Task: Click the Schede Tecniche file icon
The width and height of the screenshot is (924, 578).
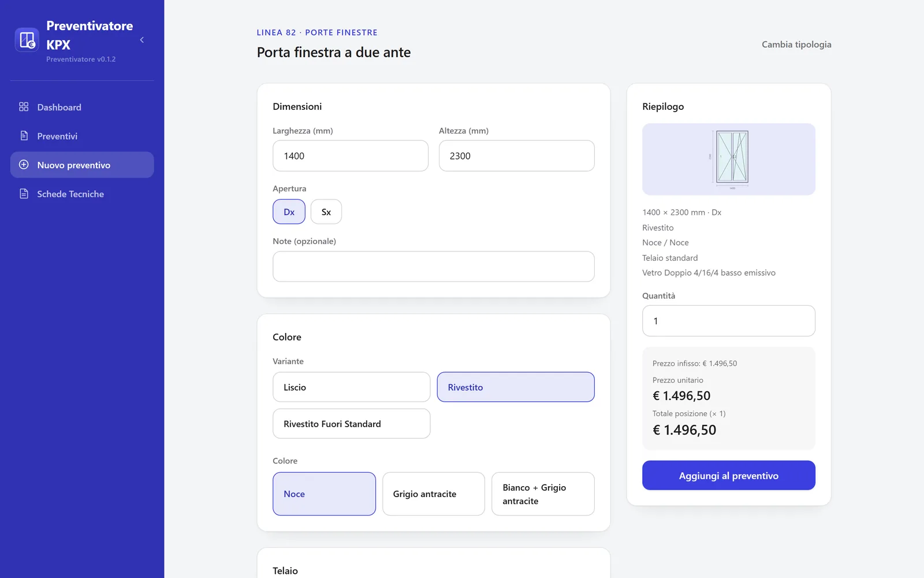Action: coord(24,194)
